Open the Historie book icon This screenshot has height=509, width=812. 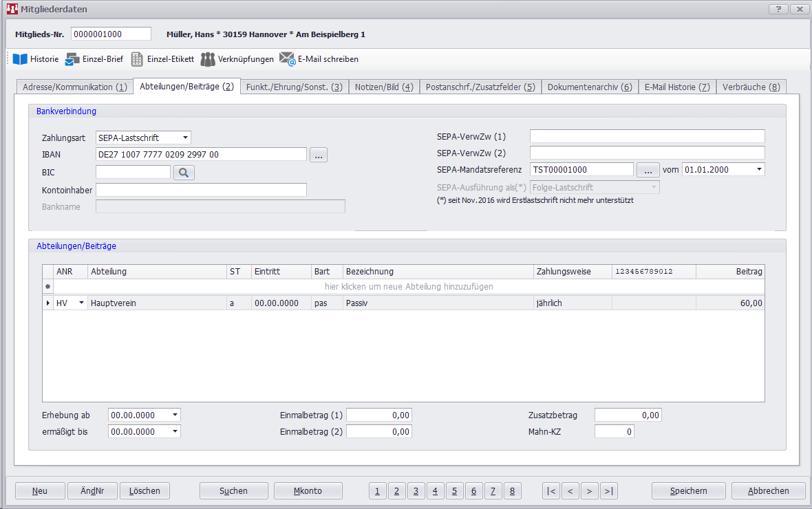click(x=20, y=59)
